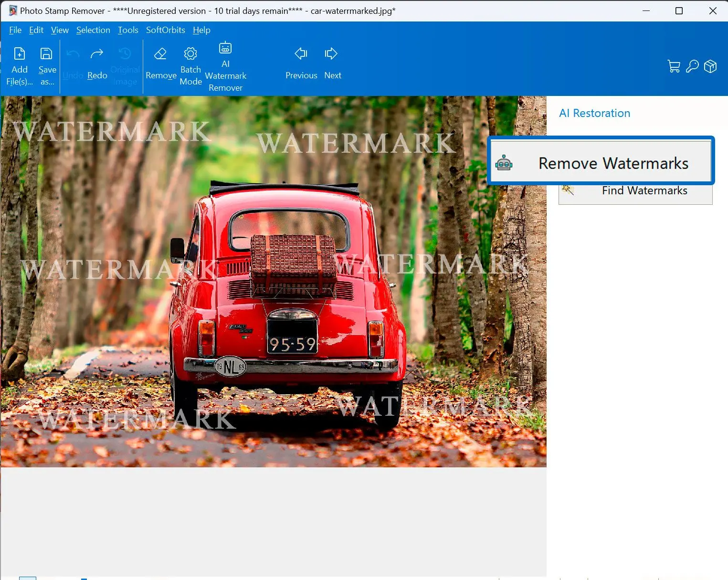Open the Tools menu

click(x=128, y=30)
